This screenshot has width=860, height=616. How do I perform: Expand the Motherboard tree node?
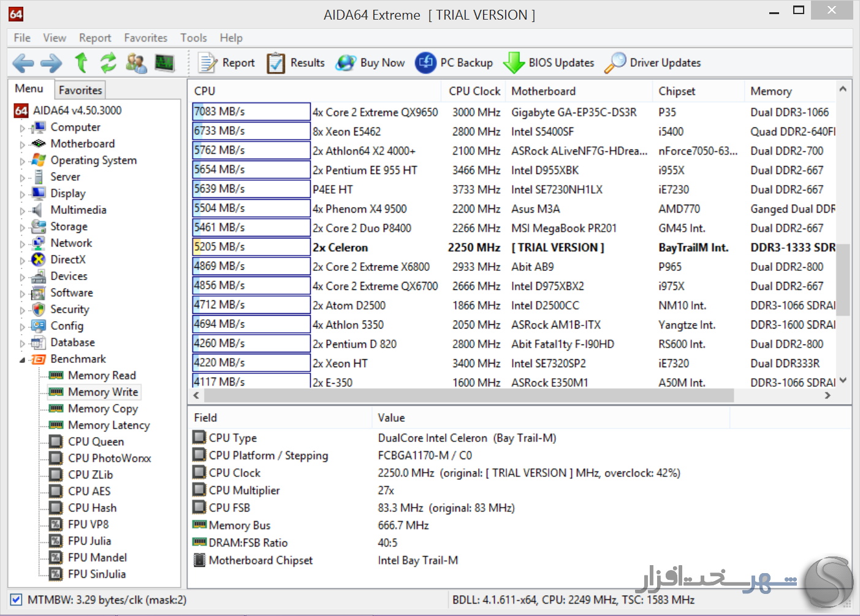point(23,145)
